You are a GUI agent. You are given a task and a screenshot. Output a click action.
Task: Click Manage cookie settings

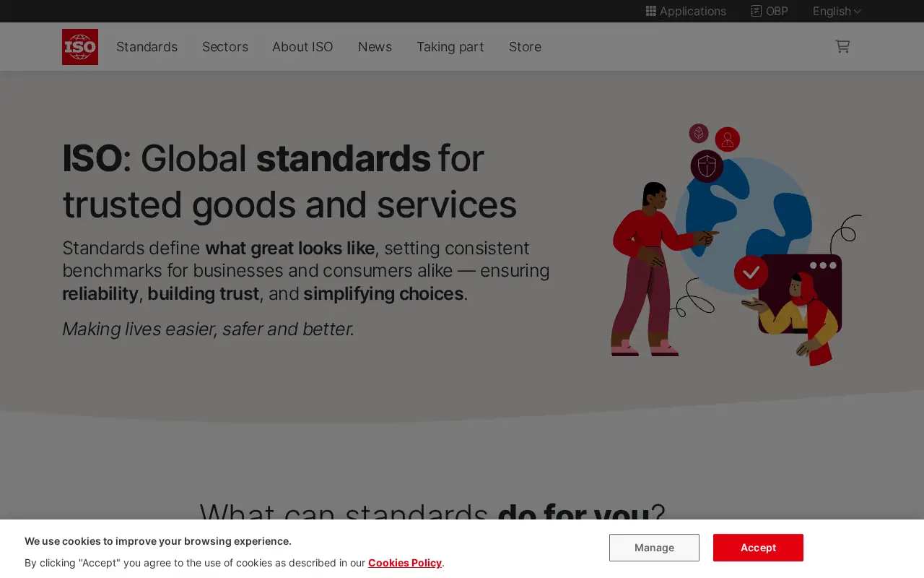(x=654, y=548)
